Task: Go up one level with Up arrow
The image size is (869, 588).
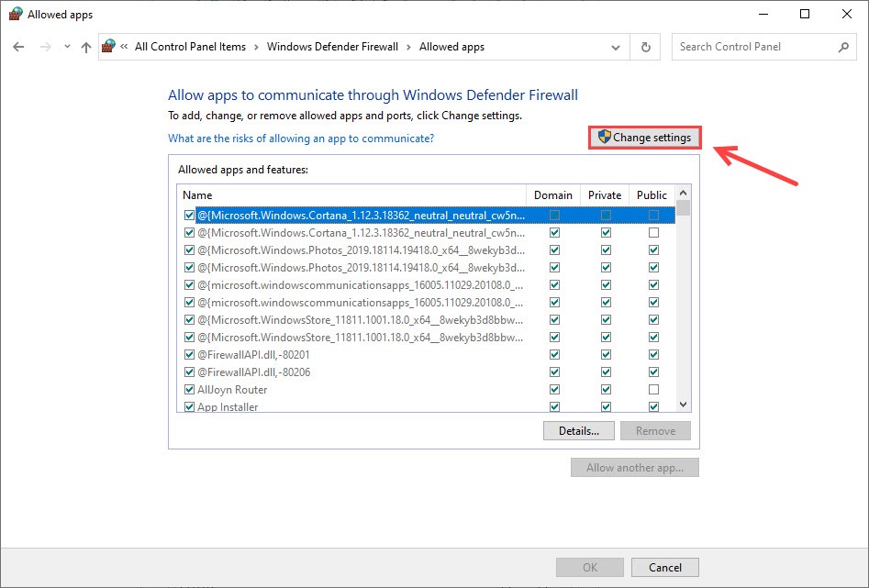Action: pyautogui.click(x=86, y=47)
